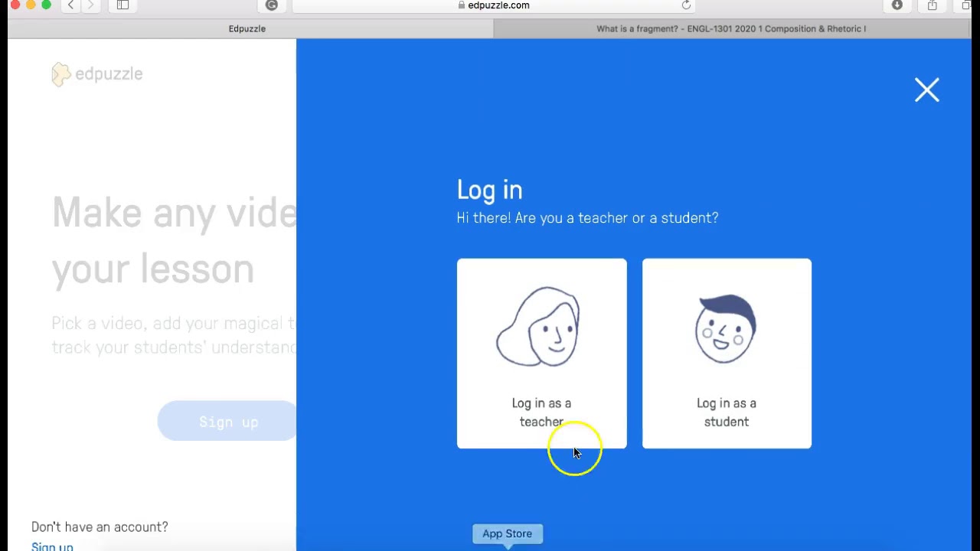This screenshot has height=551, width=980.
Task: Open Safari's downloads icon
Action: pyautogui.click(x=897, y=5)
